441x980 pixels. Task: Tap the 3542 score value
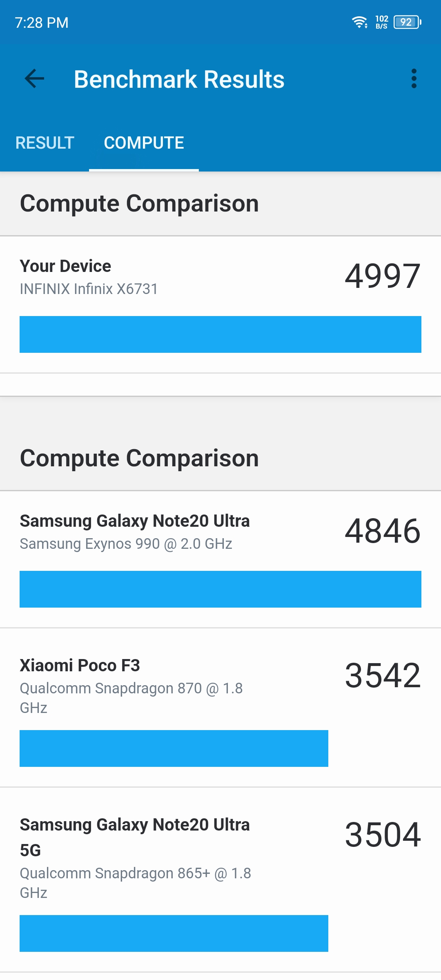coord(383,676)
